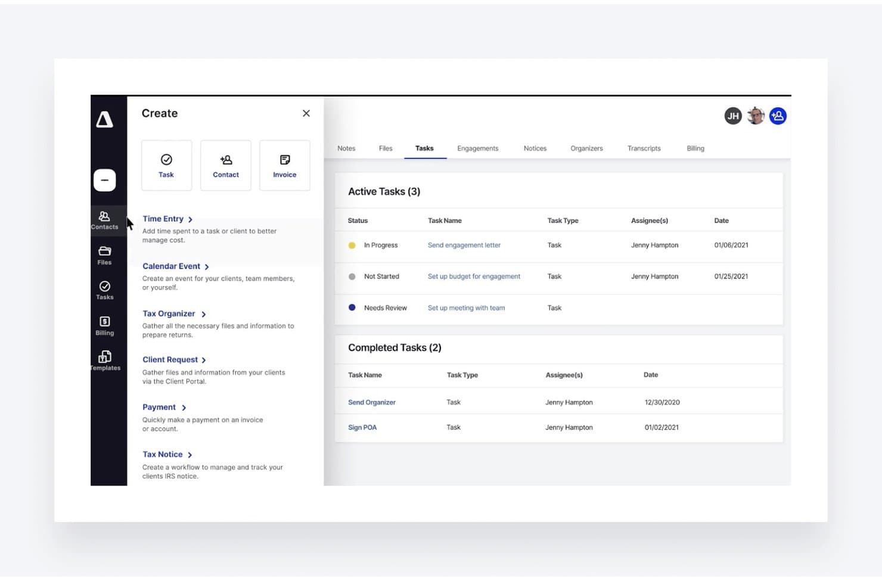Expand the Tax Notice option
This screenshot has width=882, height=588.
167,455
